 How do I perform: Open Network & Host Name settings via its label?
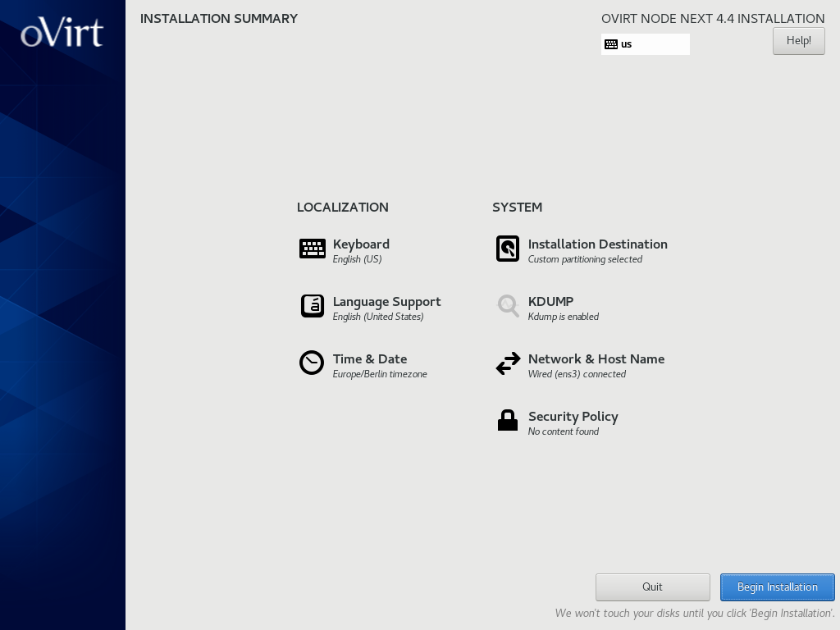[596, 359]
